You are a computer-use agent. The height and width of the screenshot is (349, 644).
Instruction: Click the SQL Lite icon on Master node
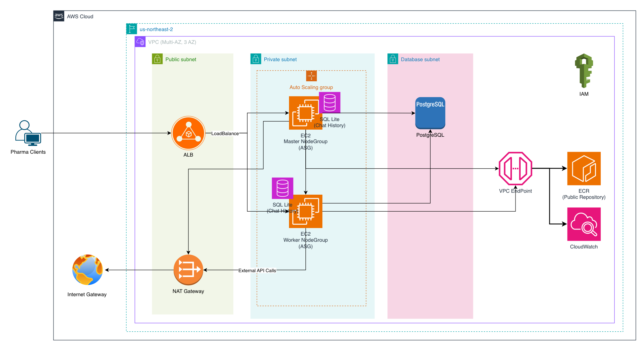click(329, 102)
